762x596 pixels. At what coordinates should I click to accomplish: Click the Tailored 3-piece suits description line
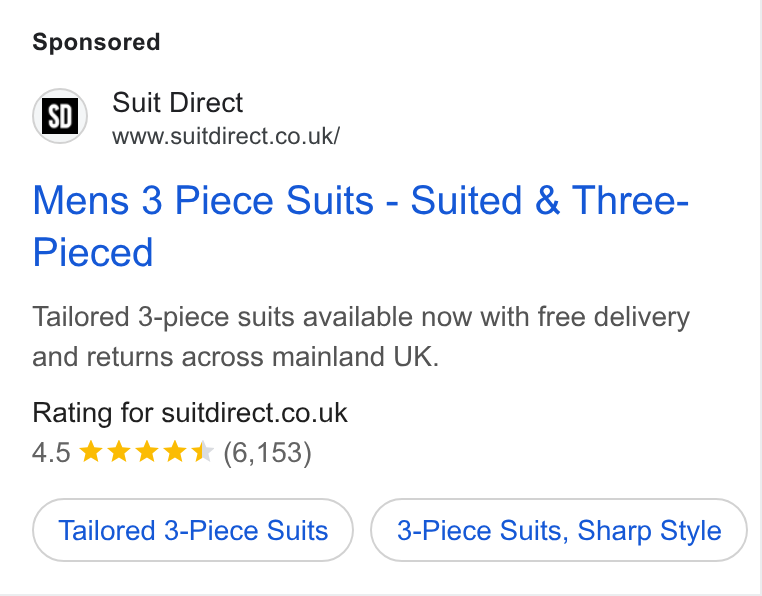pyautogui.click(x=361, y=317)
